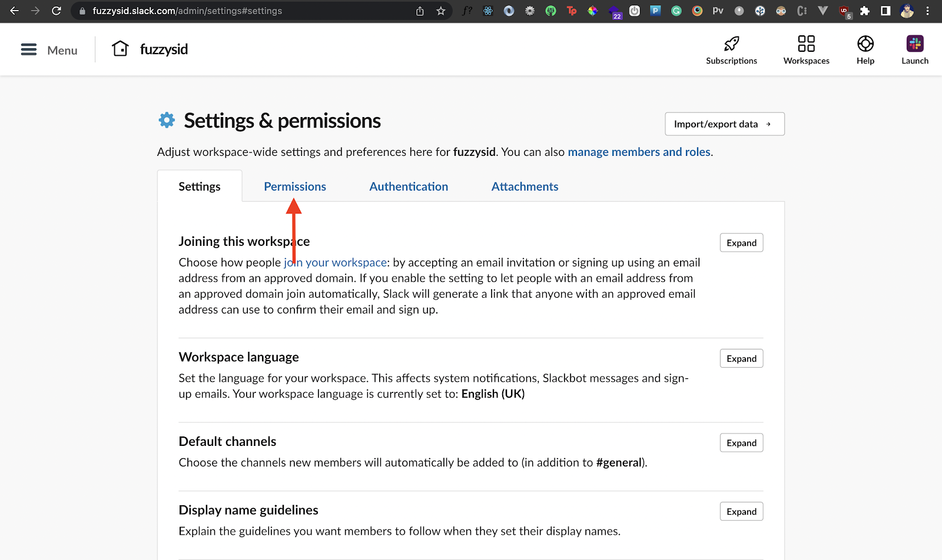Expand the Default channels section
This screenshot has width=942, height=560.
[741, 443]
